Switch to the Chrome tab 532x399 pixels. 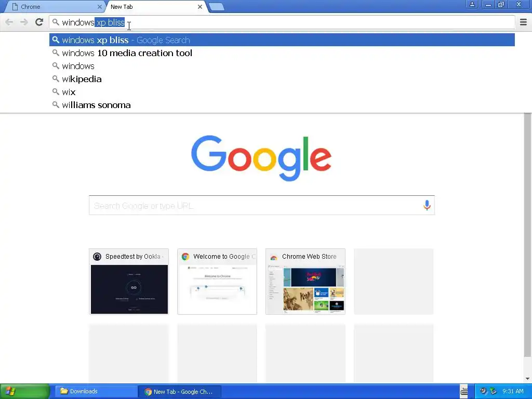55,7
